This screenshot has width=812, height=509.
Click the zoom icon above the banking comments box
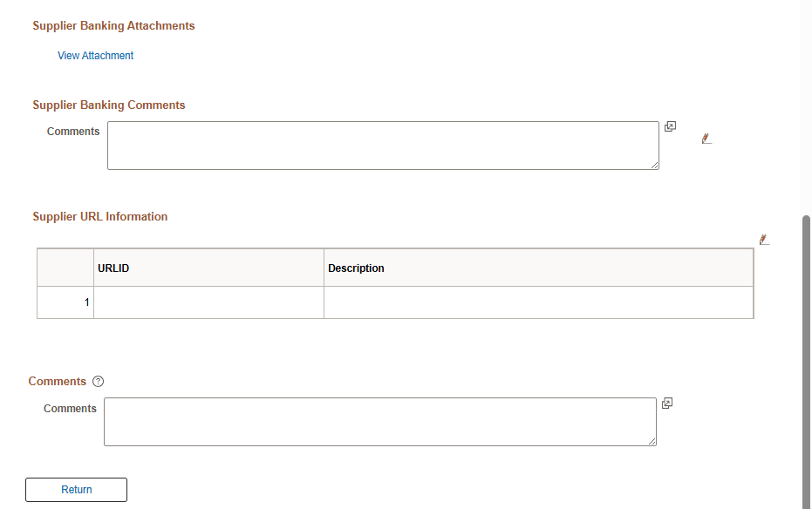point(670,126)
